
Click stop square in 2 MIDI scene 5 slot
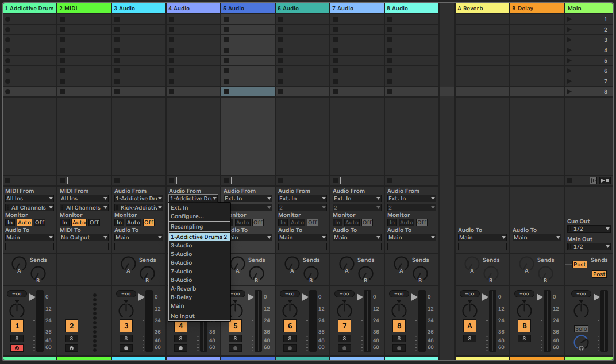[x=62, y=60]
